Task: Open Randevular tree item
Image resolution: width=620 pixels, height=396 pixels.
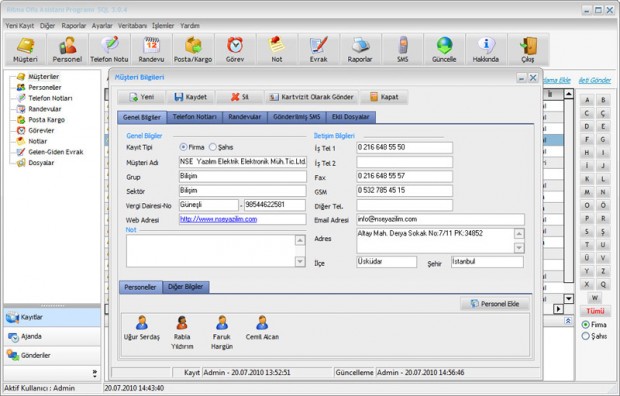Action: coord(45,109)
